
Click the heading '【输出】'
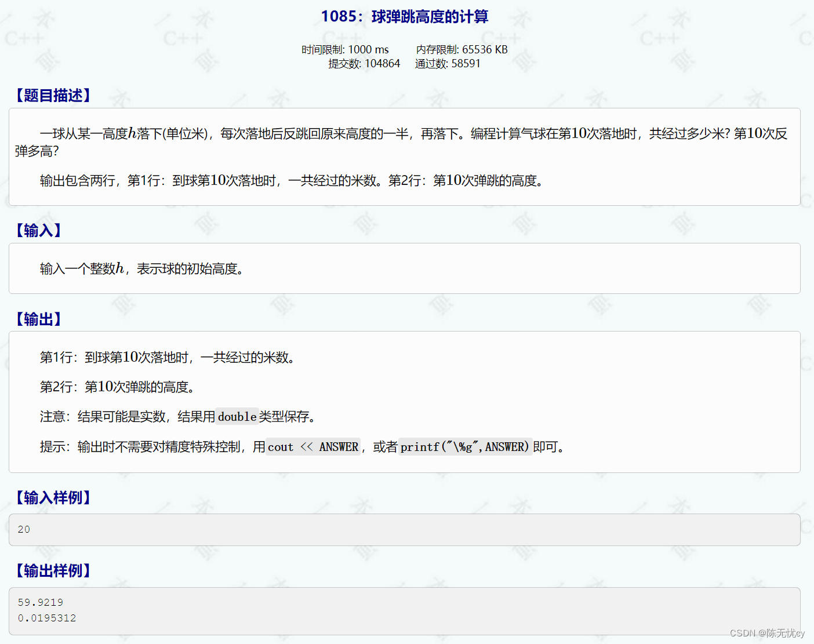tap(39, 319)
